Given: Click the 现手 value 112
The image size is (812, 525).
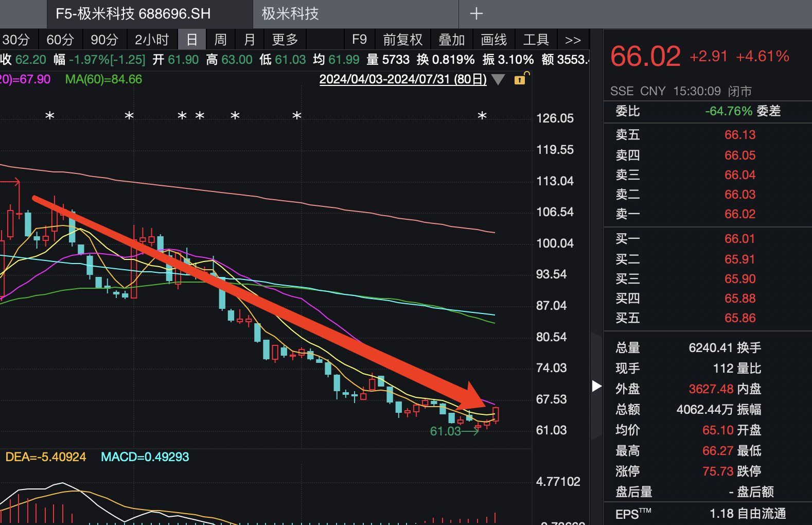Looking at the screenshot, I should pos(723,369).
